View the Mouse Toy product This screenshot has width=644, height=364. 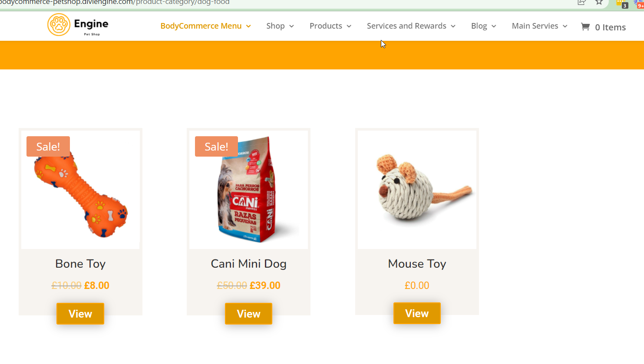coord(417,313)
